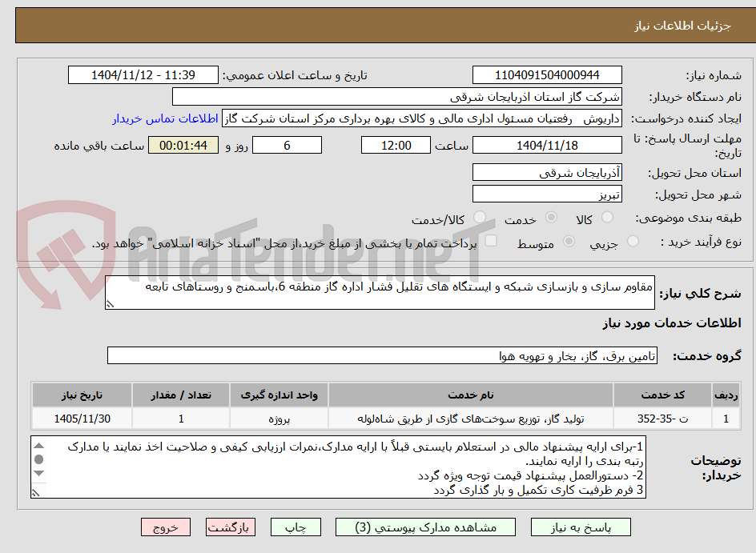Click service name cell تولید گاز، توزیع سوخت‌های گازی
Viewport: 756px width, 553px height.
471,419
